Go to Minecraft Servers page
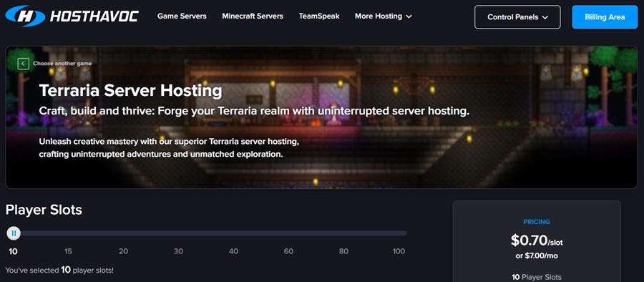Image resolution: width=644 pixels, height=282 pixels. [253, 16]
